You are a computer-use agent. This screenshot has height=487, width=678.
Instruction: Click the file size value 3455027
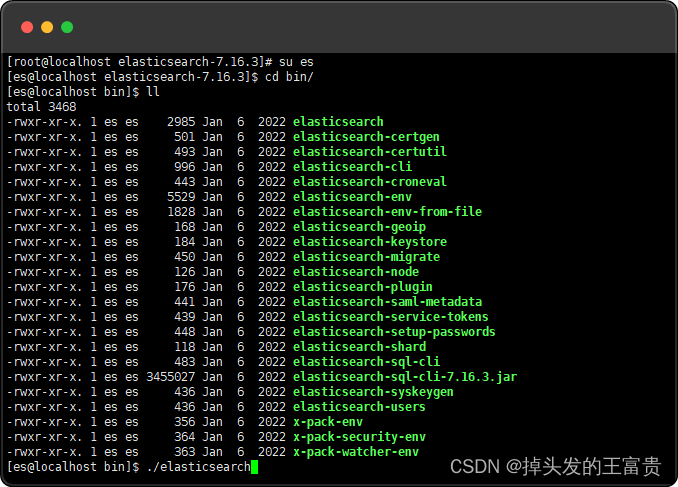point(170,377)
